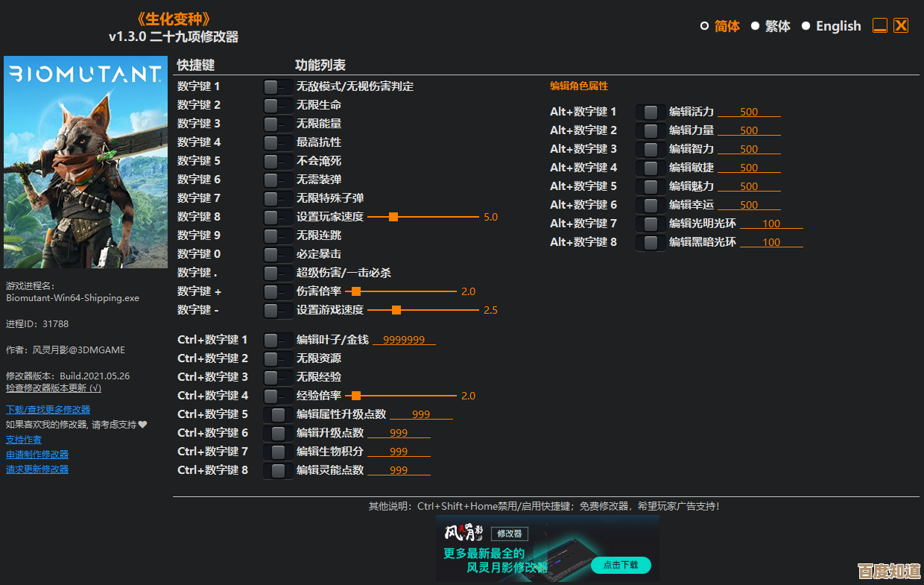Click 检查修改器版本更新 link
This screenshot has height=585, width=924.
click(x=54, y=388)
